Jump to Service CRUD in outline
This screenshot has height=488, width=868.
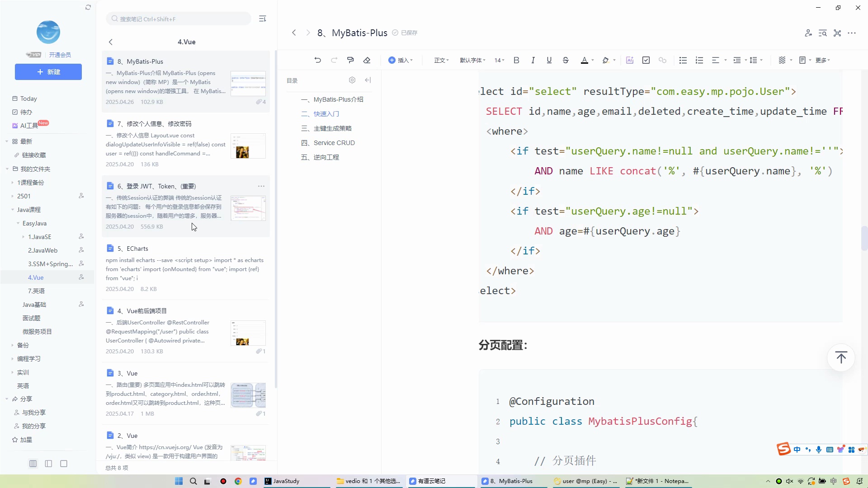pyautogui.click(x=328, y=143)
